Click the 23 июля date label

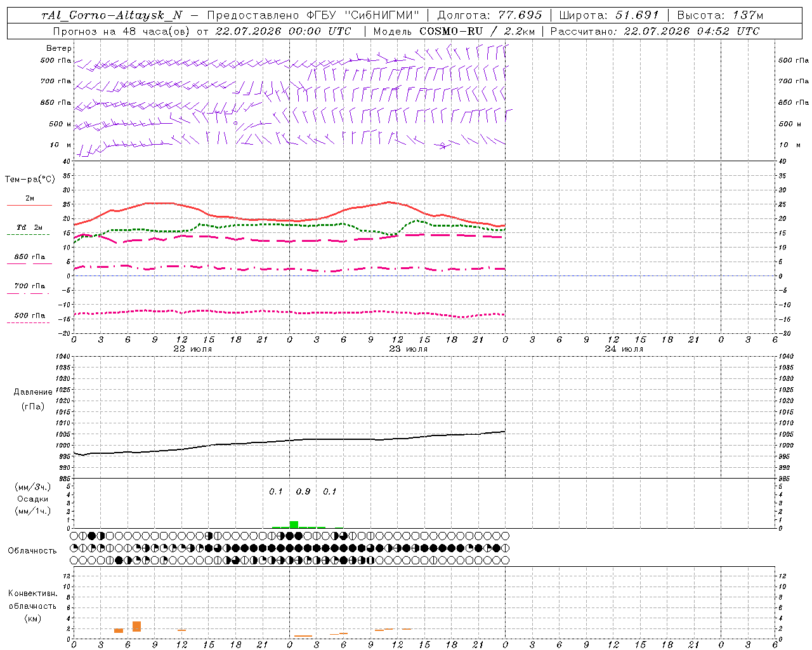coord(408,349)
